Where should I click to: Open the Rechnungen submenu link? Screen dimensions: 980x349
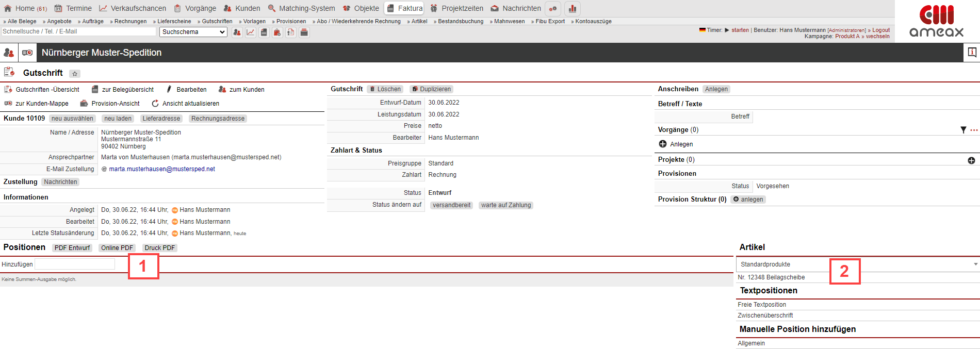pos(129,21)
